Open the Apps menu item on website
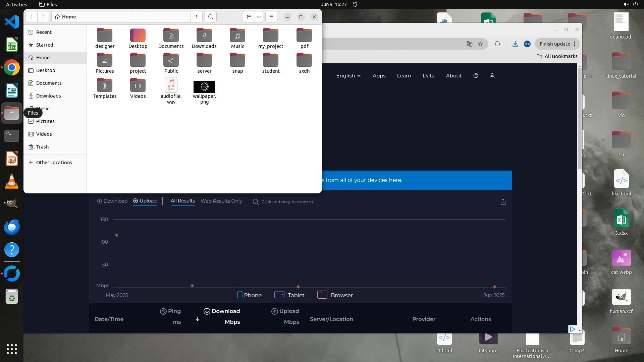This screenshot has width=644, height=362. [379, 76]
